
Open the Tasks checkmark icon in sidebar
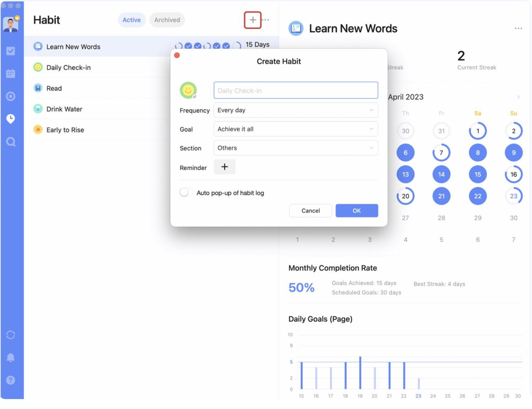point(11,51)
